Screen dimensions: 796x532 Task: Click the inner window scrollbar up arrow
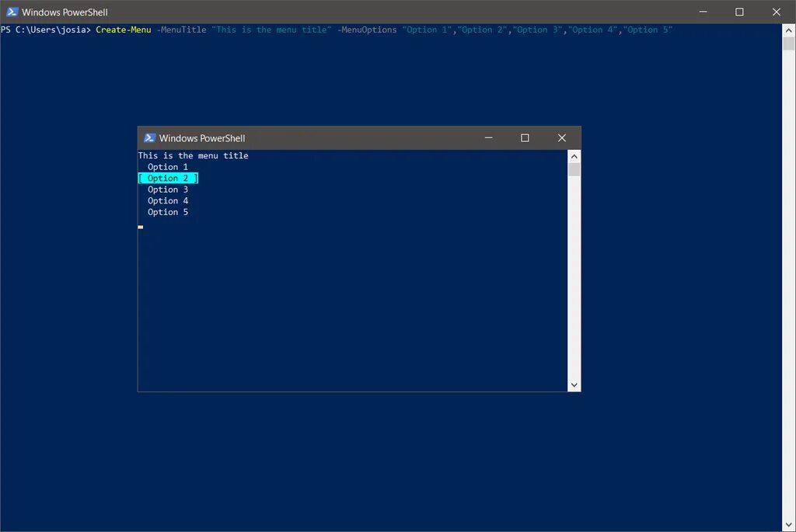(x=574, y=156)
